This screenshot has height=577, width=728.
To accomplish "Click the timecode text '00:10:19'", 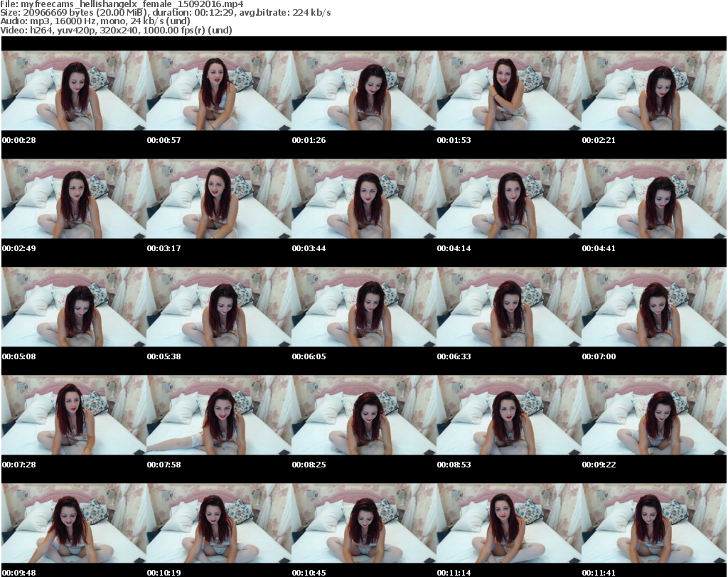I will 164,573.
